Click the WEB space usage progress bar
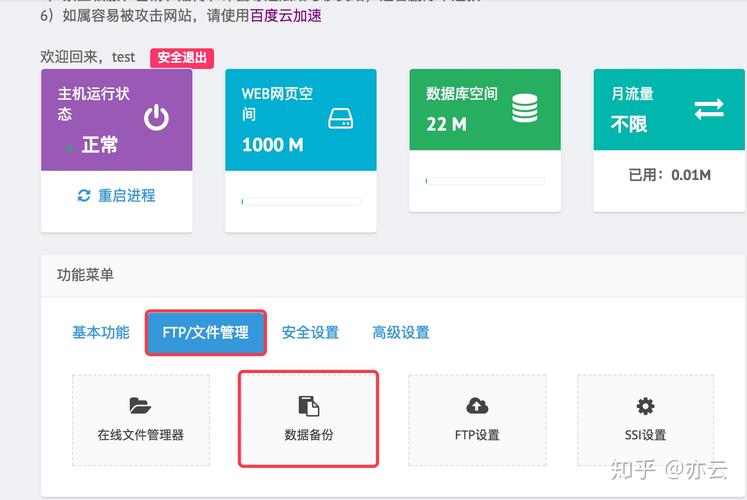The height and width of the screenshot is (500, 747). click(301, 202)
